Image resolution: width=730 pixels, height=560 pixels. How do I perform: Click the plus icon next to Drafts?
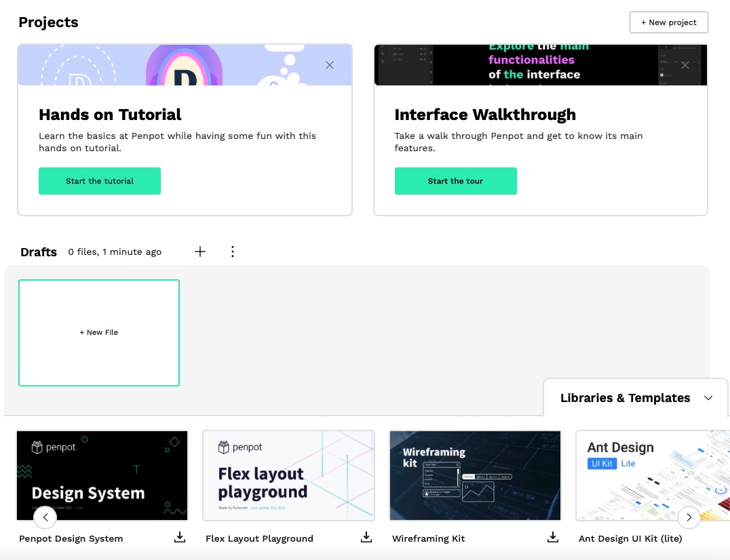click(200, 252)
